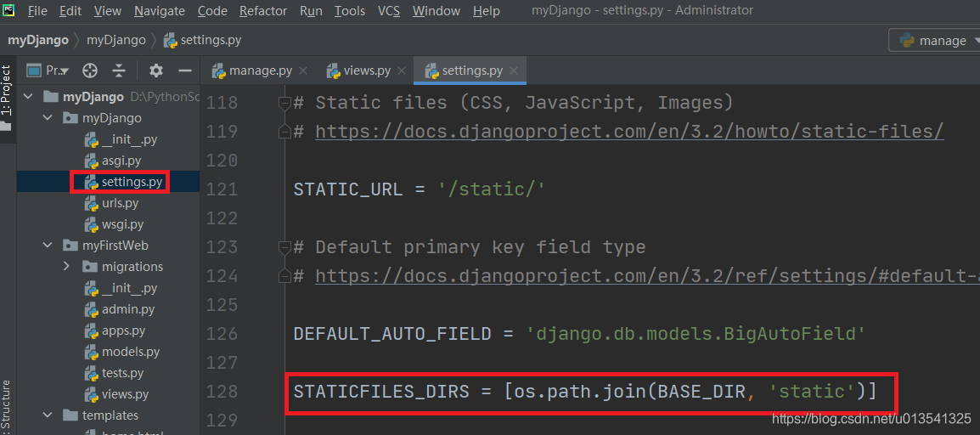
Task: Place cursor in DEFAULT_AUTO_FIELD line
Action: pyautogui.click(x=579, y=334)
